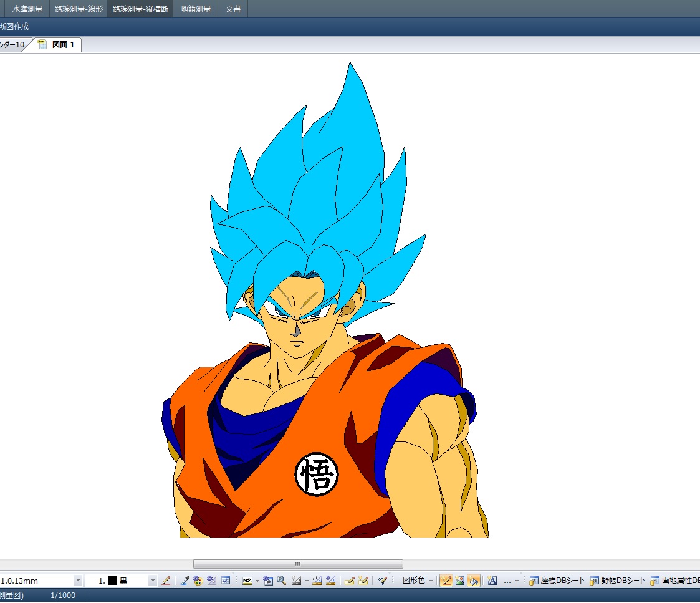This screenshot has width=700, height=603.
Task: Open the color palette settings icon
Action: tap(198, 581)
